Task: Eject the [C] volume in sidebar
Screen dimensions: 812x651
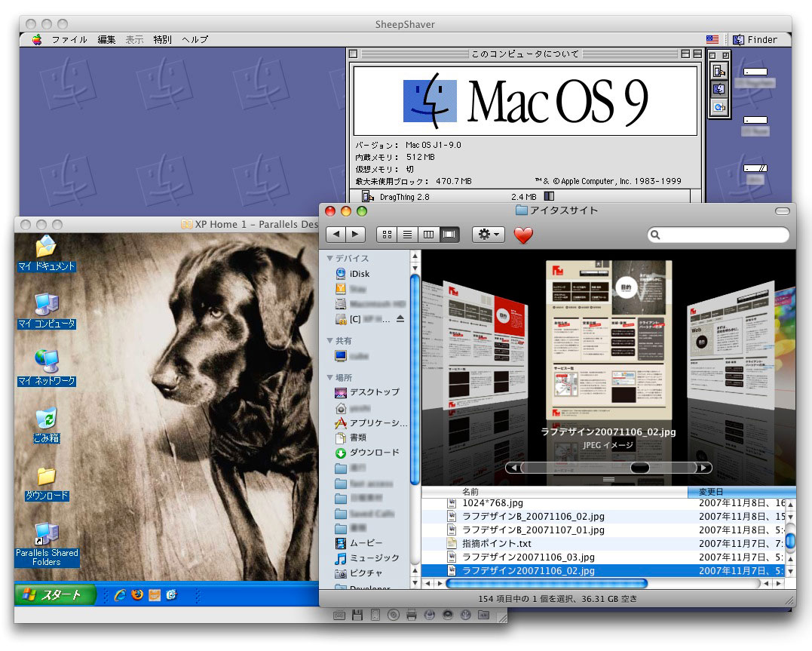Action: click(400, 319)
